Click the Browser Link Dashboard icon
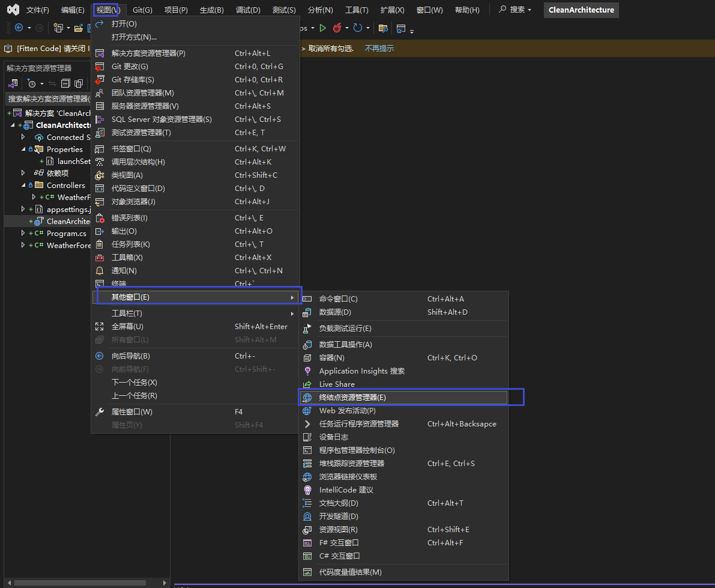715x588 pixels. 307,477
